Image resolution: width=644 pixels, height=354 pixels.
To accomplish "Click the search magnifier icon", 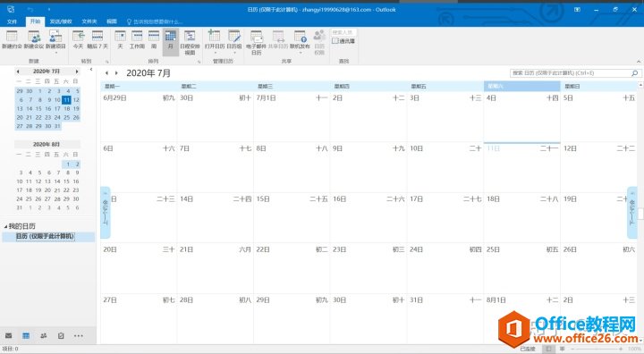I will click(634, 73).
